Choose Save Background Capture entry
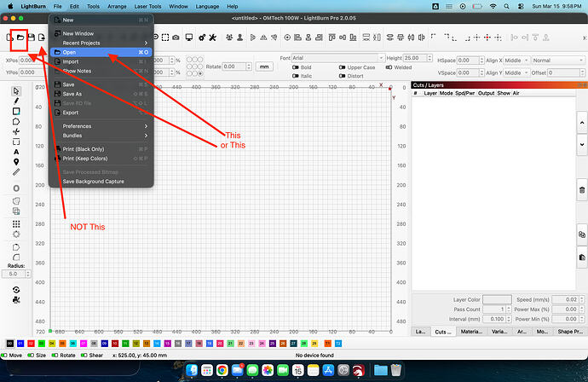Image resolution: width=588 pixels, height=382 pixels. (x=101, y=182)
